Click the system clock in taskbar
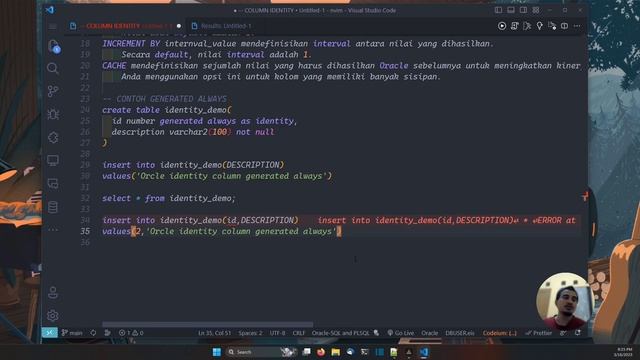This screenshot has height=360, width=640. 624,352
